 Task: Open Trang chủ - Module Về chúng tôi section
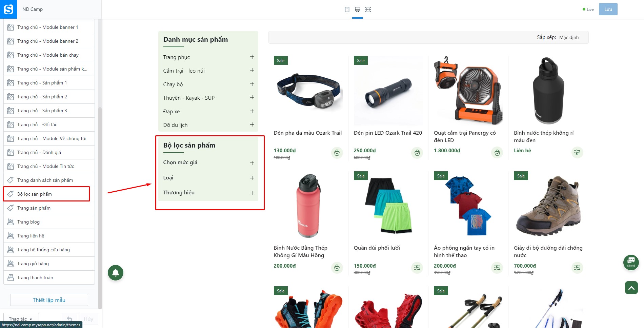click(49, 138)
